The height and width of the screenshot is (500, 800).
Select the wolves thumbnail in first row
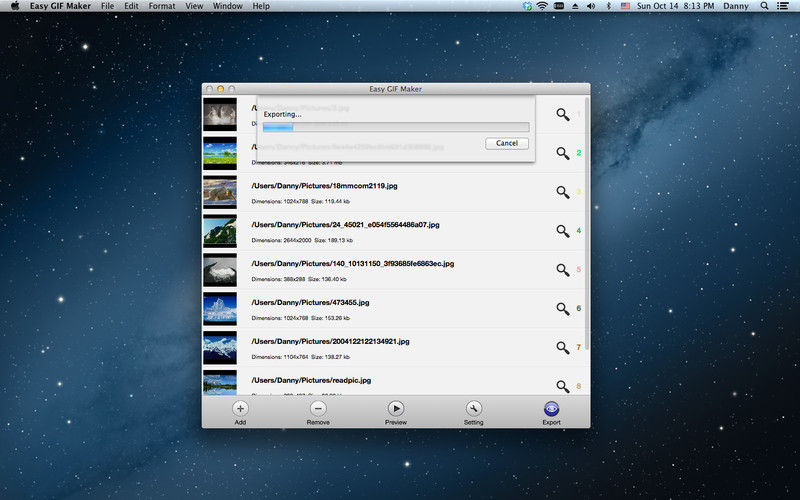click(220, 114)
